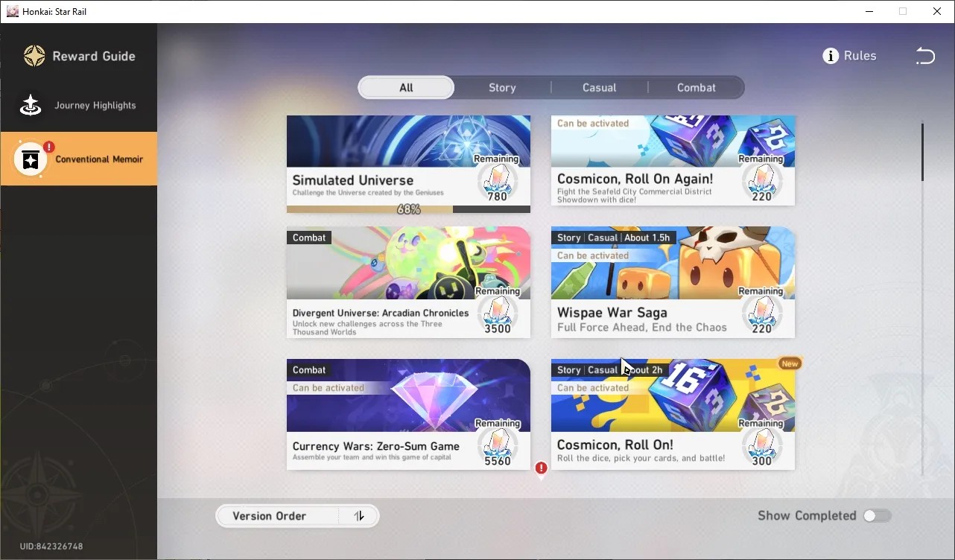Open the Rules page
Viewport: 955px width, 560px height.
point(850,56)
